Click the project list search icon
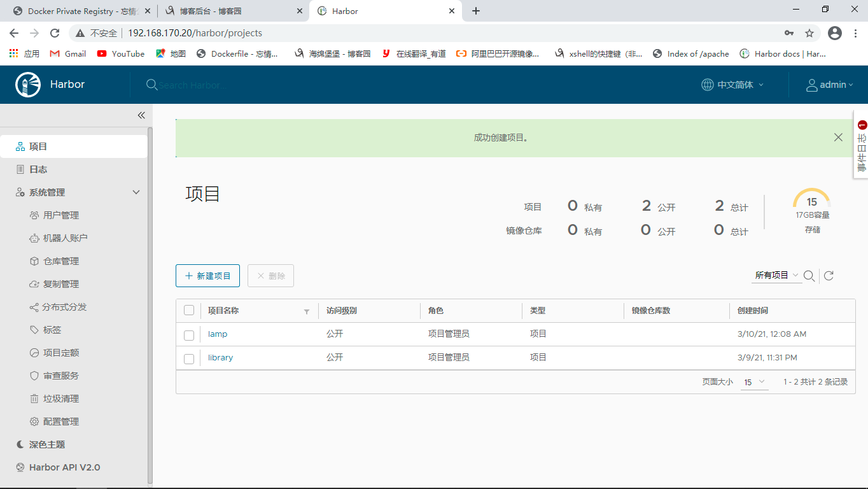The width and height of the screenshot is (868, 489). point(809,276)
